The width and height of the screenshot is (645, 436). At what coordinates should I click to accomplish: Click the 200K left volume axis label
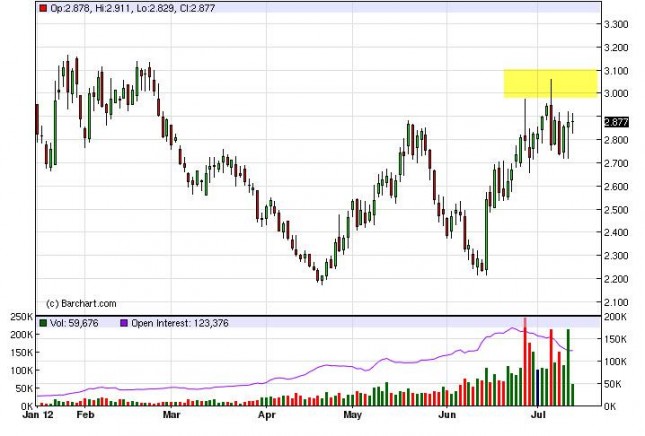[22, 335]
